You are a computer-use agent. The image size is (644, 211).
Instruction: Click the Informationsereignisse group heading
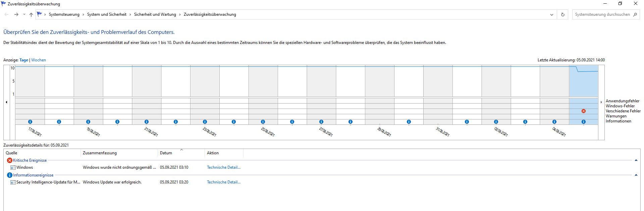tap(33, 175)
